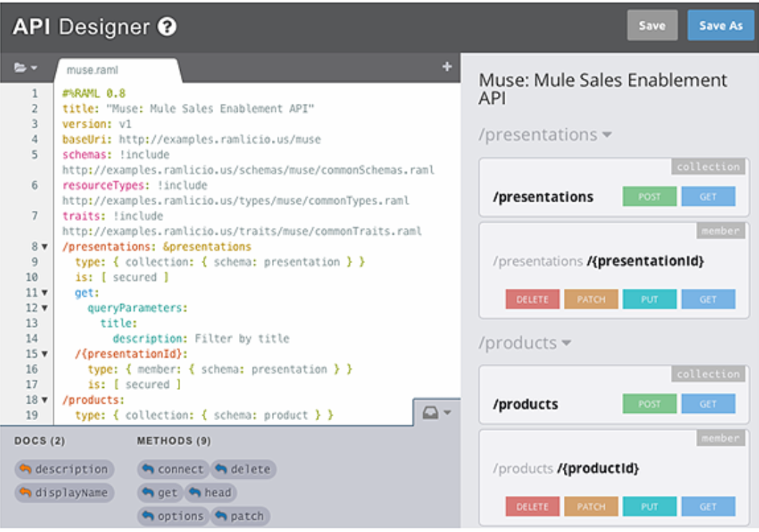The height and width of the screenshot is (532, 759).
Task: Click the member tag on /{productId} card
Action: [x=721, y=438]
